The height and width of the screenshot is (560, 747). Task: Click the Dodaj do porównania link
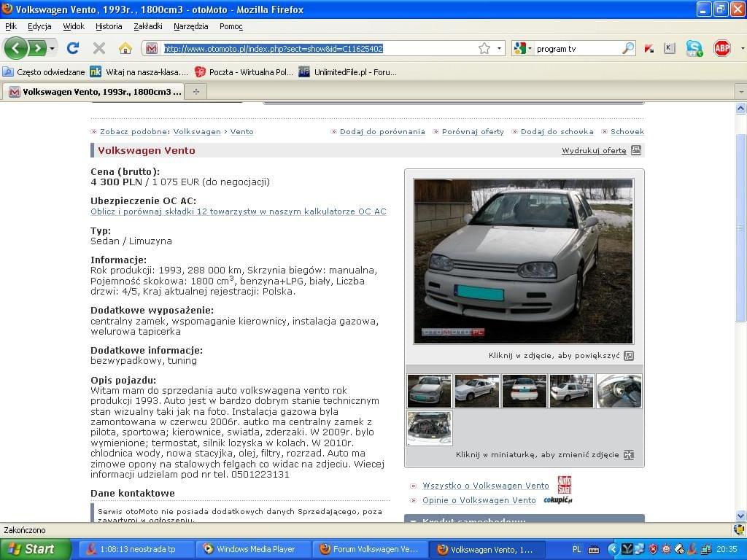pos(382,132)
